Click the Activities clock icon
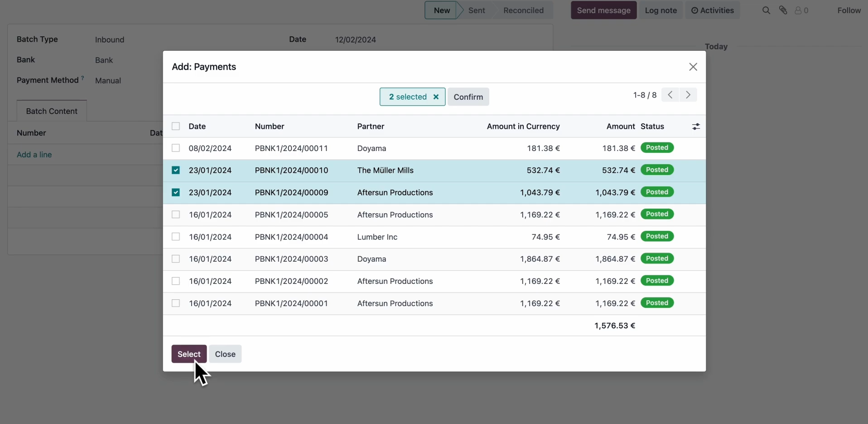 tap(694, 10)
